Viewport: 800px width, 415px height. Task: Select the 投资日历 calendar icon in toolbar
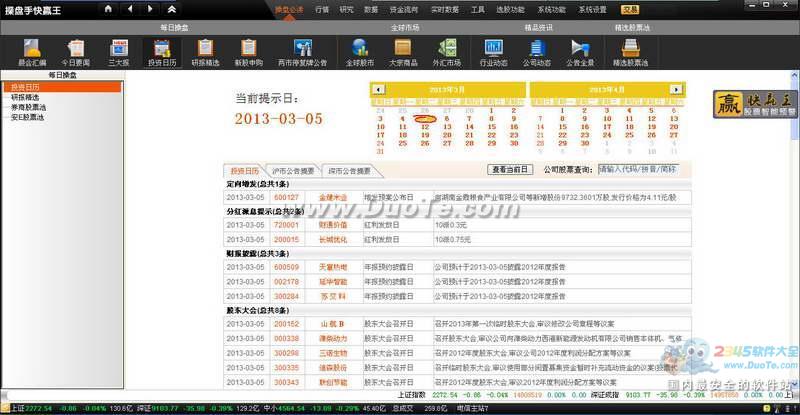pyautogui.click(x=162, y=53)
